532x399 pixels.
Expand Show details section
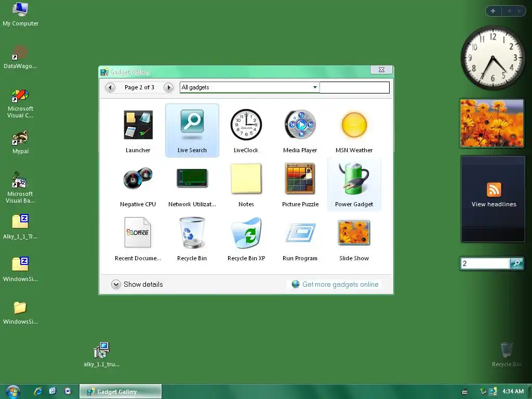(137, 284)
